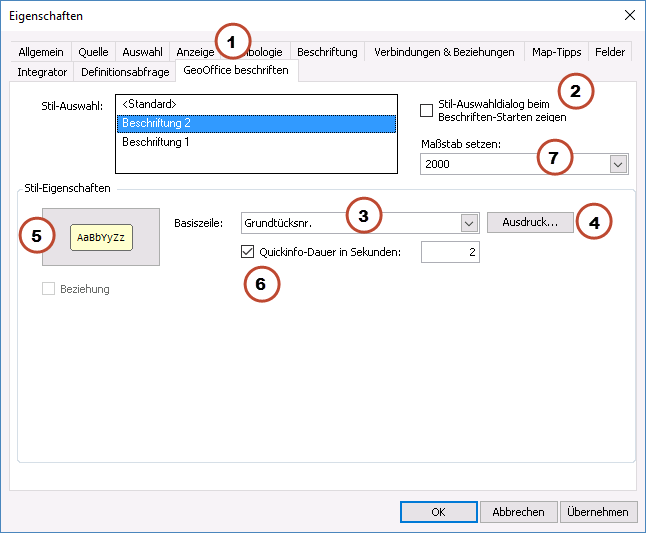The image size is (646, 533).
Task: Open the Quelle tab
Action: pos(93,52)
